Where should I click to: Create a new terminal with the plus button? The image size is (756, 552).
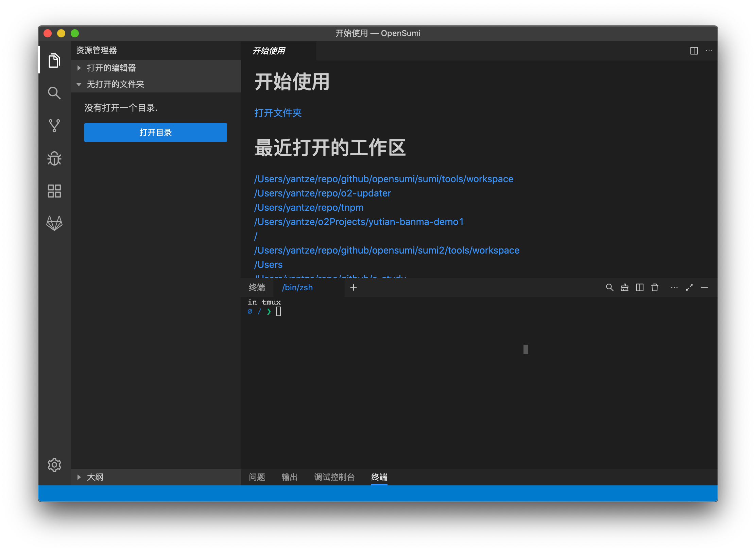click(x=353, y=287)
